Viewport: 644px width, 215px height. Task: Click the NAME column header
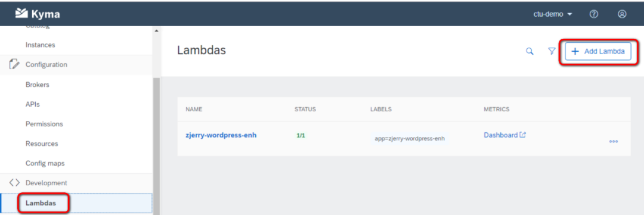tap(194, 109)
